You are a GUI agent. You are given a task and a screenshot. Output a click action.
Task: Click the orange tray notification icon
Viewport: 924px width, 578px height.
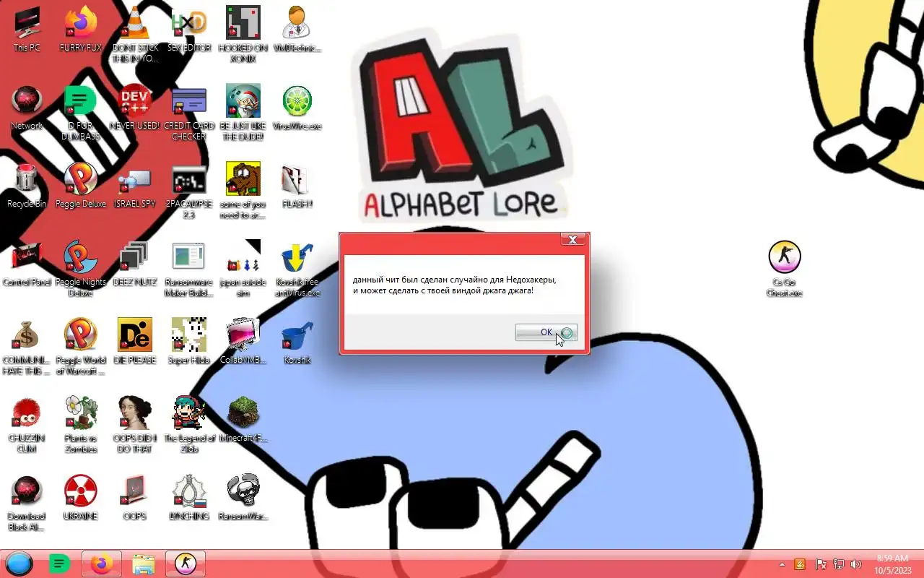[800, 564]
